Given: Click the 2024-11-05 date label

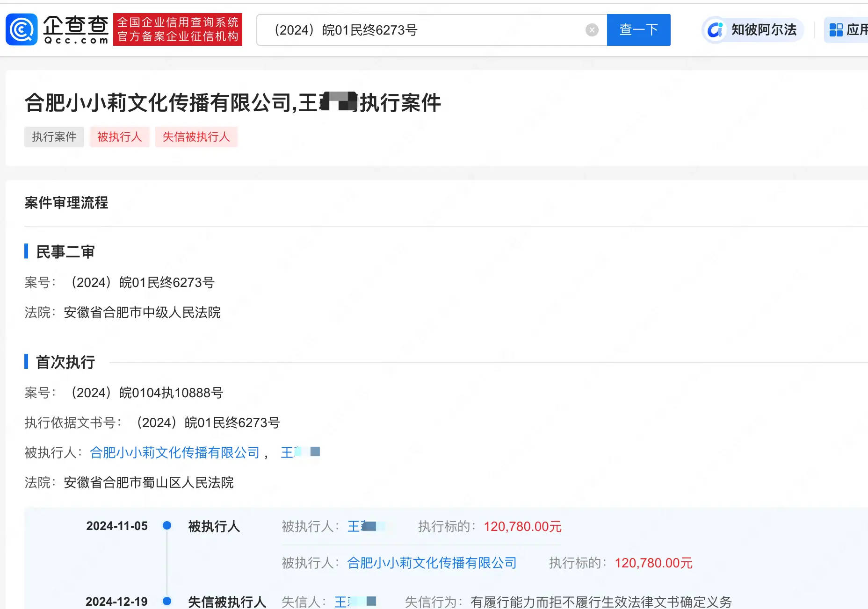Looking at the screenshot, I should [117, 526].
